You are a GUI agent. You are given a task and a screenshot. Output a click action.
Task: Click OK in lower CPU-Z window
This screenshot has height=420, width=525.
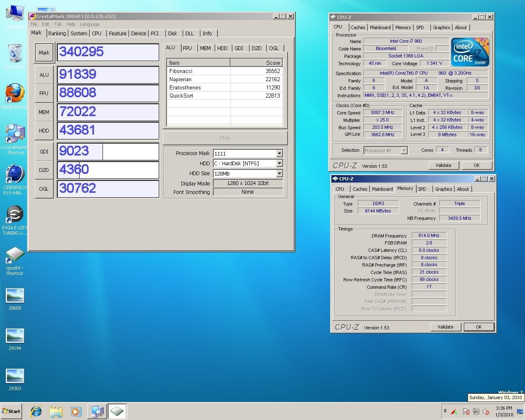click(479, 327)
